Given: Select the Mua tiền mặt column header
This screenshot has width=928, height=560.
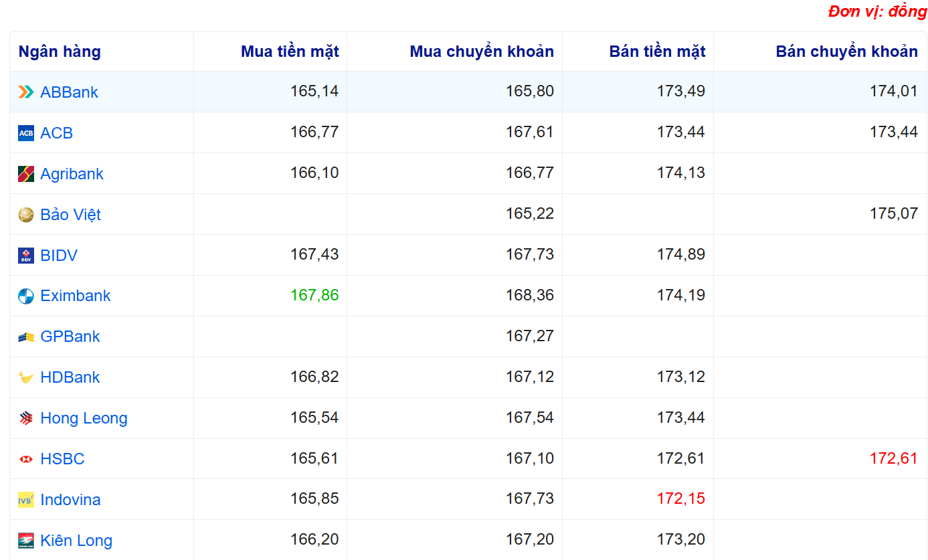Looking at the screenshot, I should (x=290, y=52).
